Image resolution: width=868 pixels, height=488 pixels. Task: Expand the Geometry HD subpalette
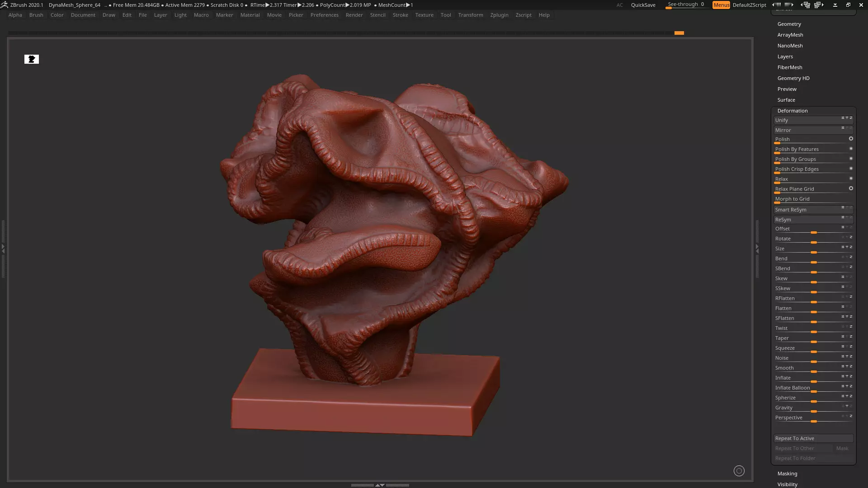pyautogui.click(x=793, y=78)
